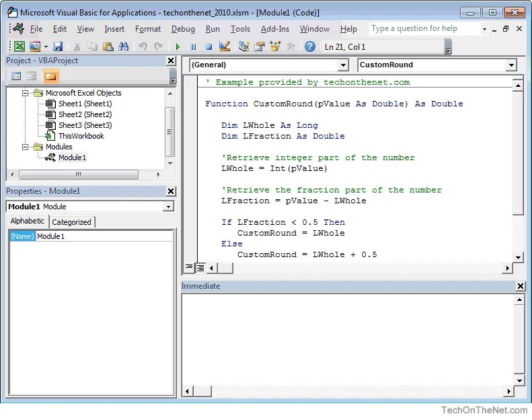
Task: Open the Add-Ins menu
Action: 275,29
